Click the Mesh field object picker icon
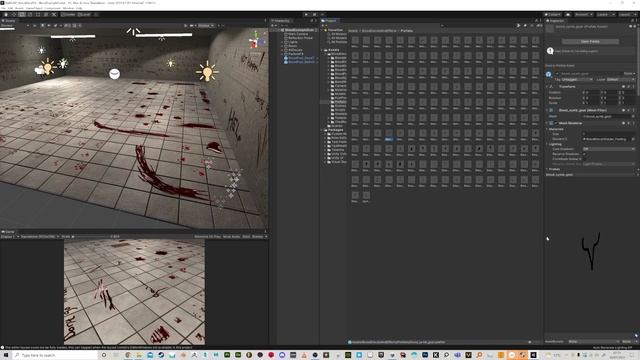Screen dimensions: 640x360 pyautogui.click(x=633, y=116)
